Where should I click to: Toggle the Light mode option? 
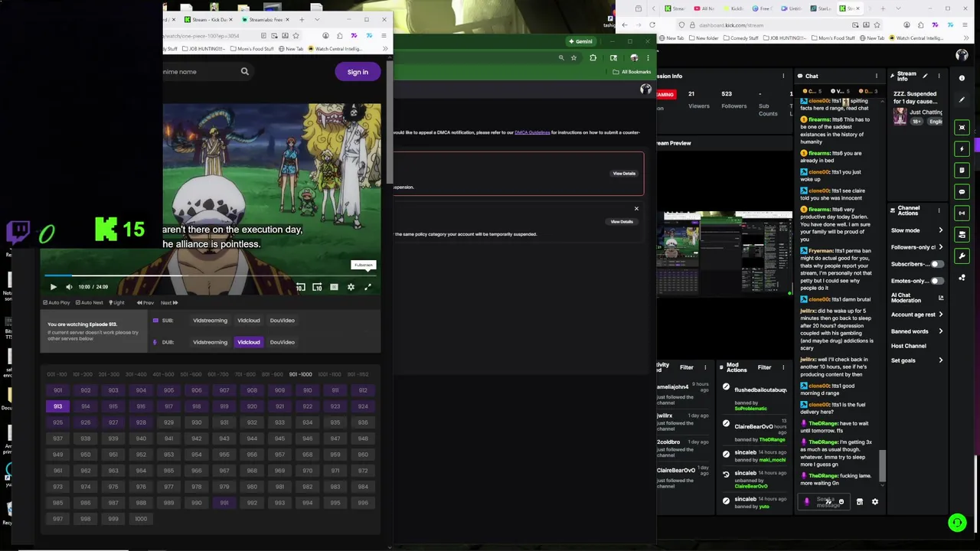point(116,302)
